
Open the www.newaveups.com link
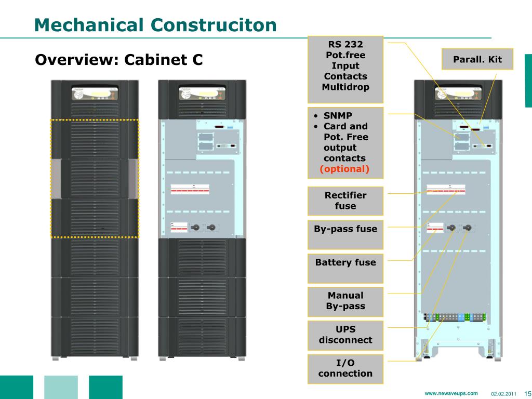[x=451, y=394]
